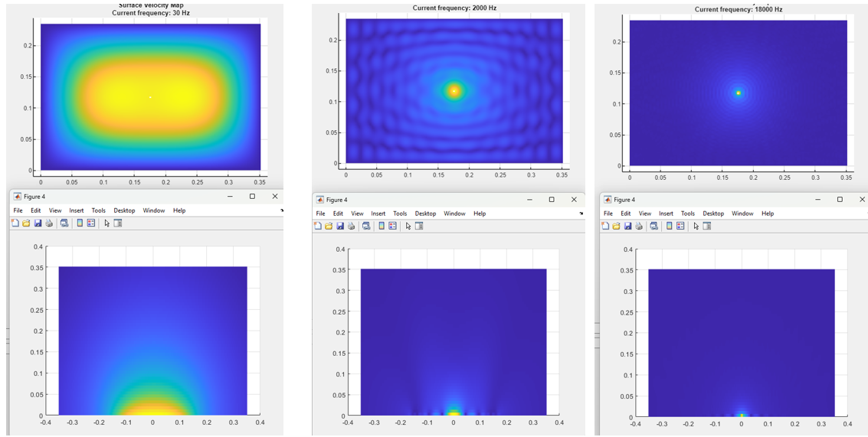Open Edit menu in middle Figure 4 window

(x=338, y=214)
